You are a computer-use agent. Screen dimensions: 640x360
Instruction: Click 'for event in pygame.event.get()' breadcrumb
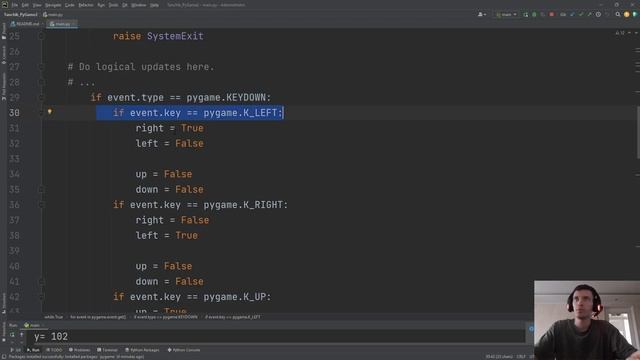[98, 317]
